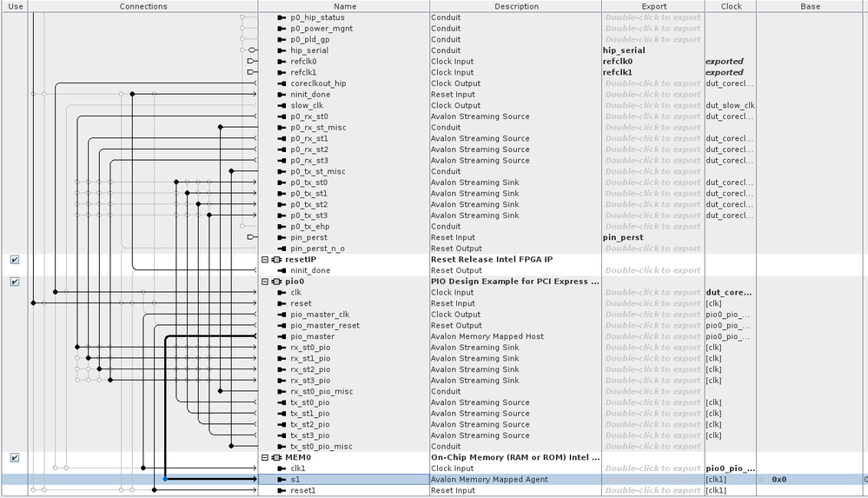
Task: Click the Use column header
Action: point(16,6)
